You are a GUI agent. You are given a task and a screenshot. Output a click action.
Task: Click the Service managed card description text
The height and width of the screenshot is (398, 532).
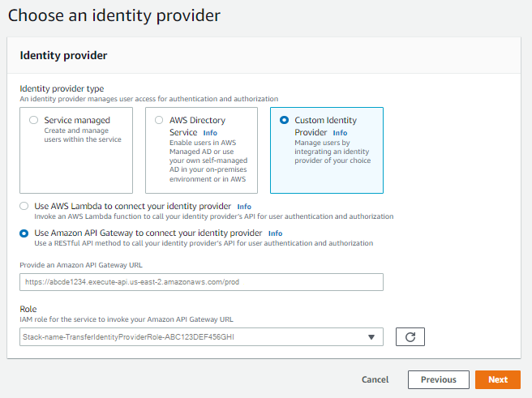(83, 135)
